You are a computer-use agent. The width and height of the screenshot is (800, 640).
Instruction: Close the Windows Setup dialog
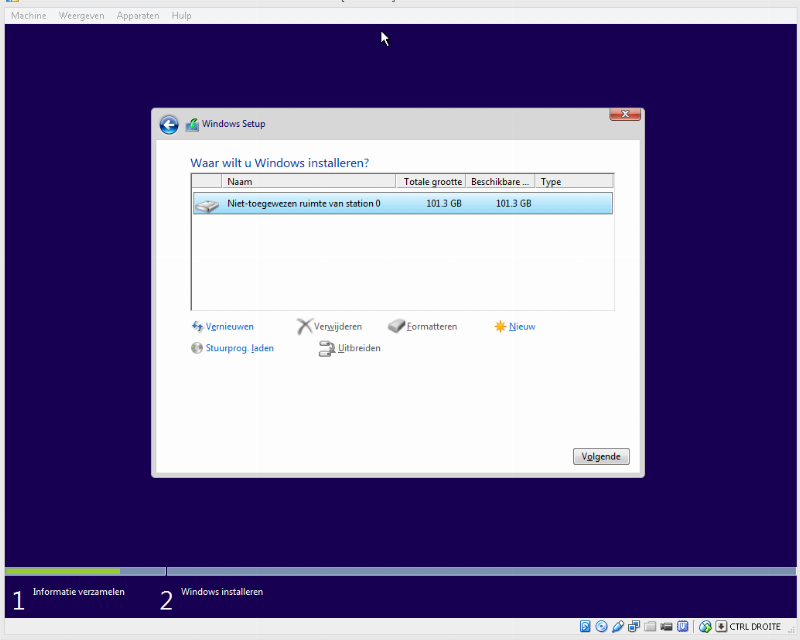coord(625,114)
